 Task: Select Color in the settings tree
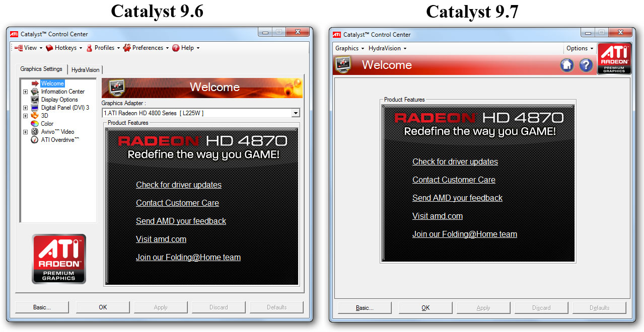coord(47,124)
